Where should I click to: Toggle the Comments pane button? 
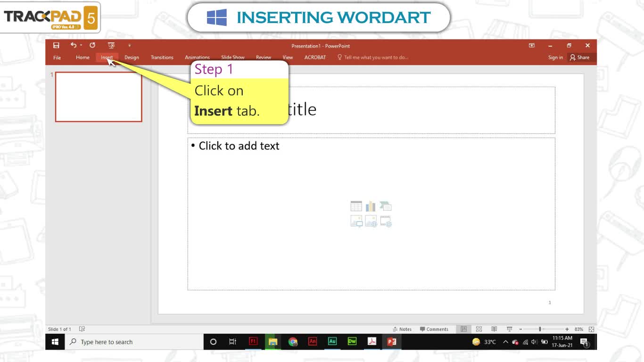point(434,329)
